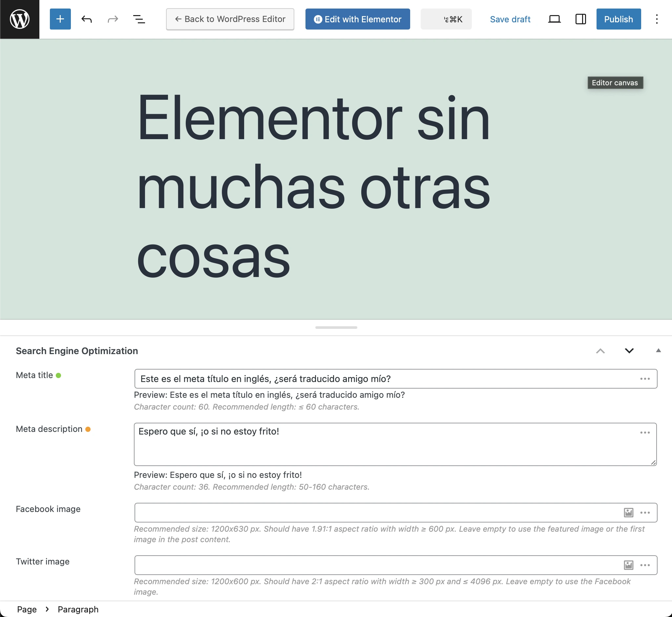The width and height of the screenshot is (672, 617).
Task: Click the WordPress logo icon
Action: pyautogui.click(x=19, y=19)
